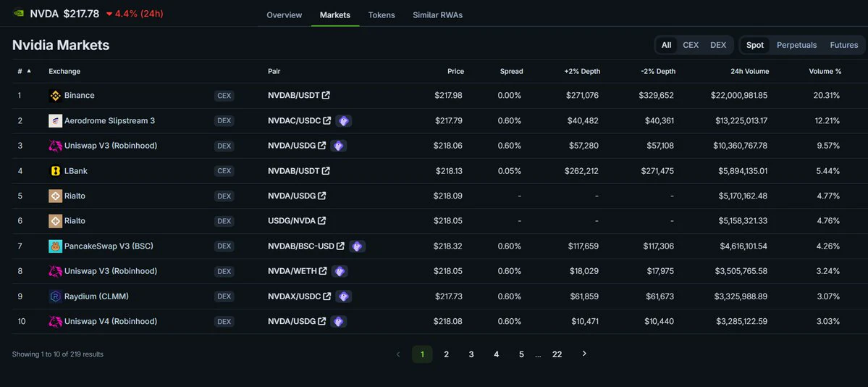The image size is (868, 387).
Task: Go to page 5 of results
Action: point(521,354)
